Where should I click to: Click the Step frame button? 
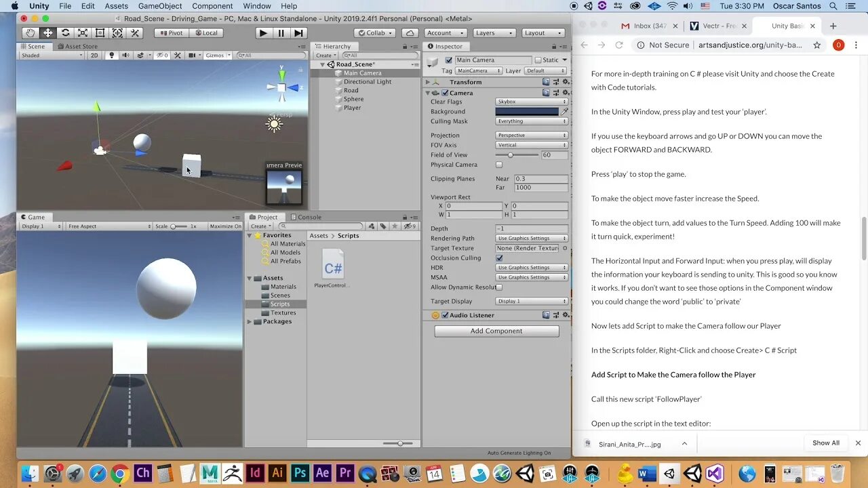coord(298,33)
